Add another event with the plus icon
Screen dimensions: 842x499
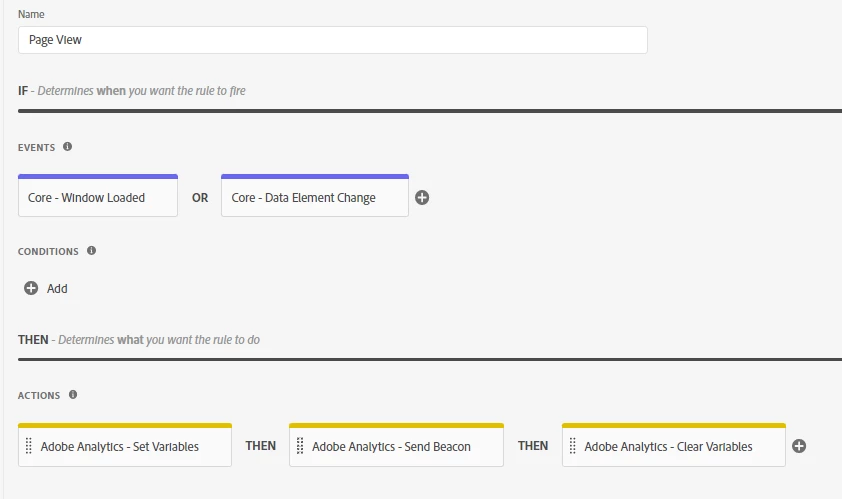(422, 198)
